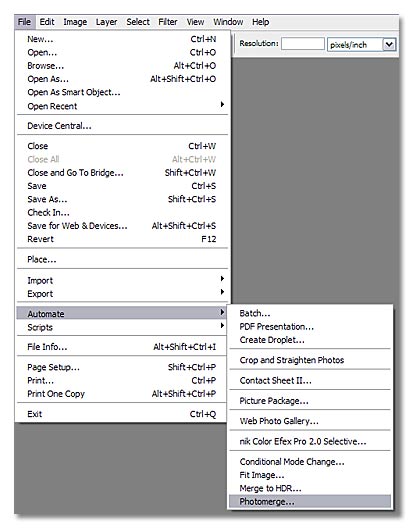Open File Info... dialog

click(x=122, y=347)
